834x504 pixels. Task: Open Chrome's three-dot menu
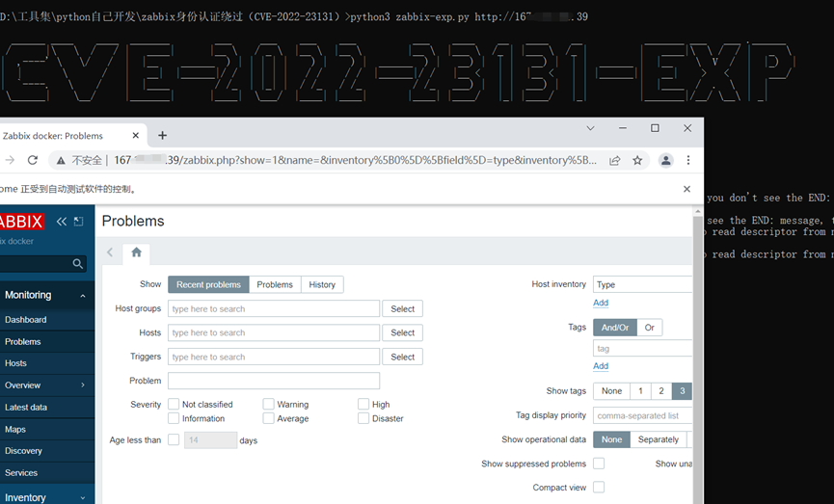point(688,160)
